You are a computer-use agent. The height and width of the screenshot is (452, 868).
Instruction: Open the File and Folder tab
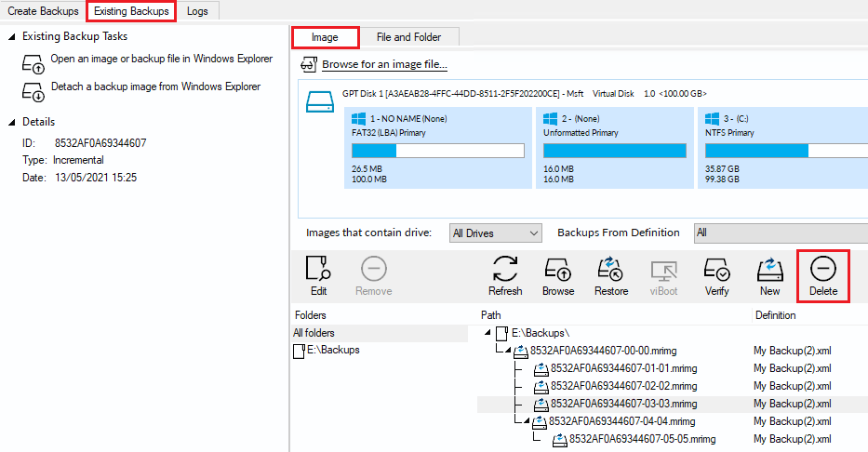pyautogui.click(x=408, y=37)
